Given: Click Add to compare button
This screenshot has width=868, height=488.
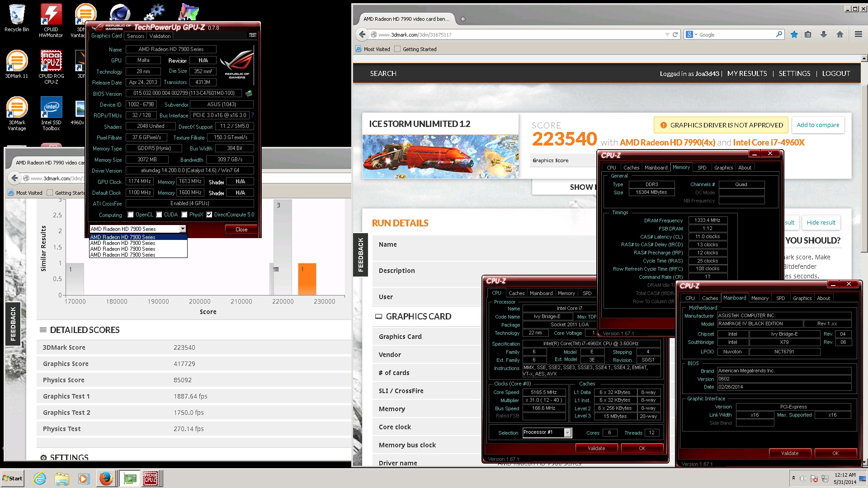Looking at the screenshot, I should click(818, 125).
